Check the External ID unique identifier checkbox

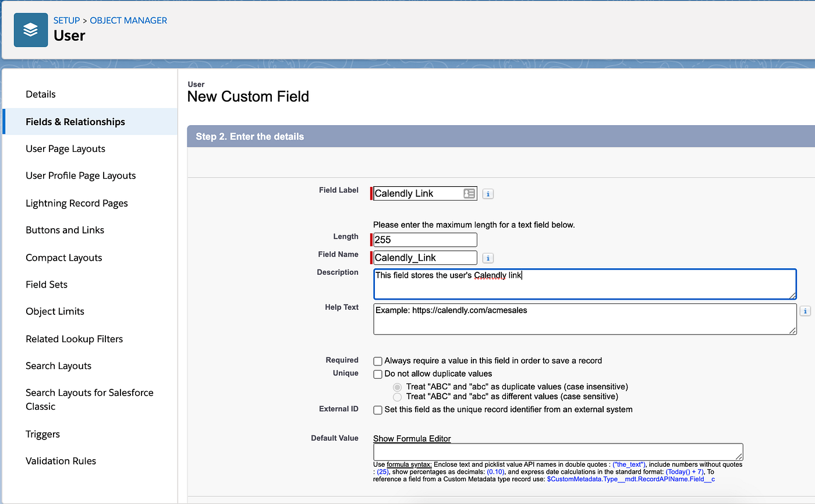[378, 410]
